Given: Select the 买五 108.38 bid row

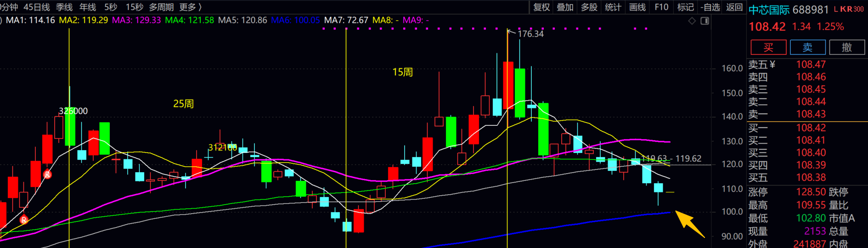Looking at the screenshot, I should point(807,178).
